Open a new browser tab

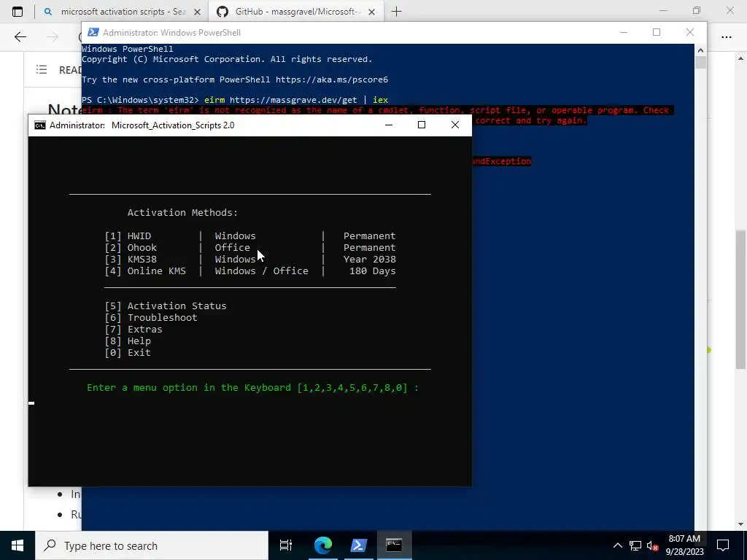[x=396, y=12]
